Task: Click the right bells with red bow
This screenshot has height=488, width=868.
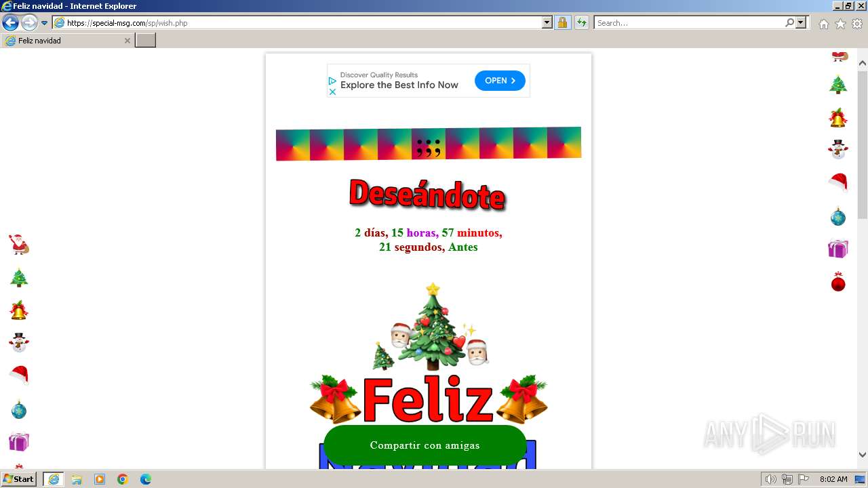Action: [x=522, y=399]
